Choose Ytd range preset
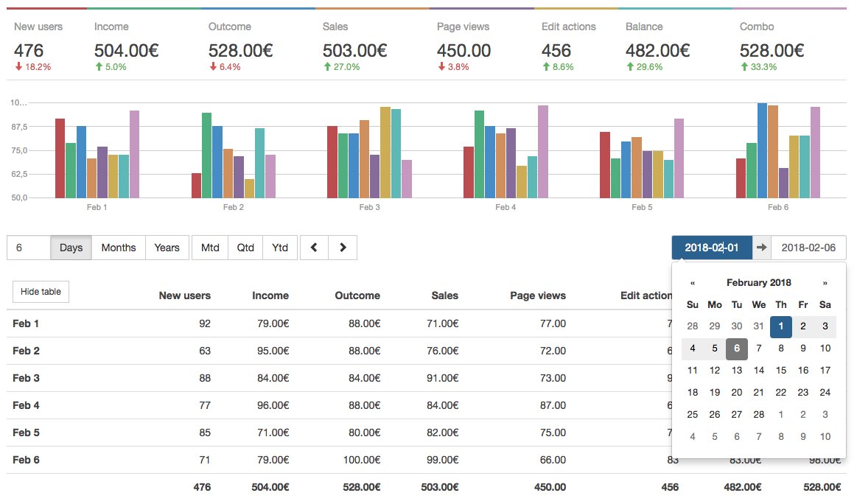 point(280,248)
